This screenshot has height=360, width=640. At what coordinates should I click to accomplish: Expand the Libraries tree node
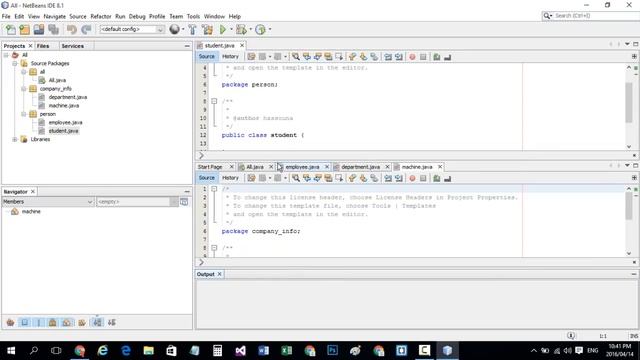(x=15, y=139)
